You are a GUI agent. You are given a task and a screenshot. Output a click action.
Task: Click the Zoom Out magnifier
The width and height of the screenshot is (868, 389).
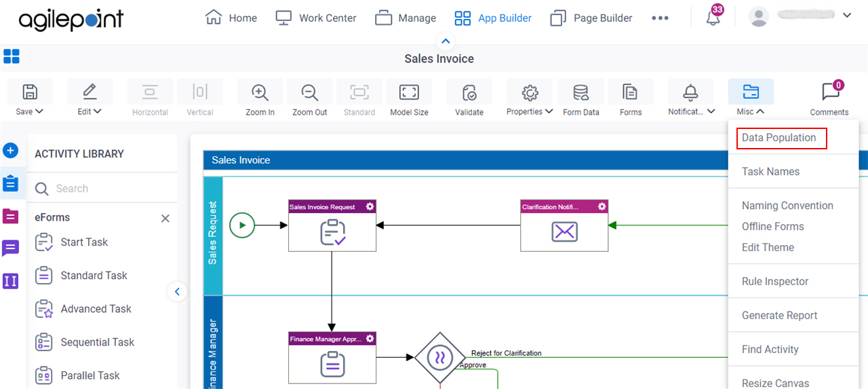point(310,92)
